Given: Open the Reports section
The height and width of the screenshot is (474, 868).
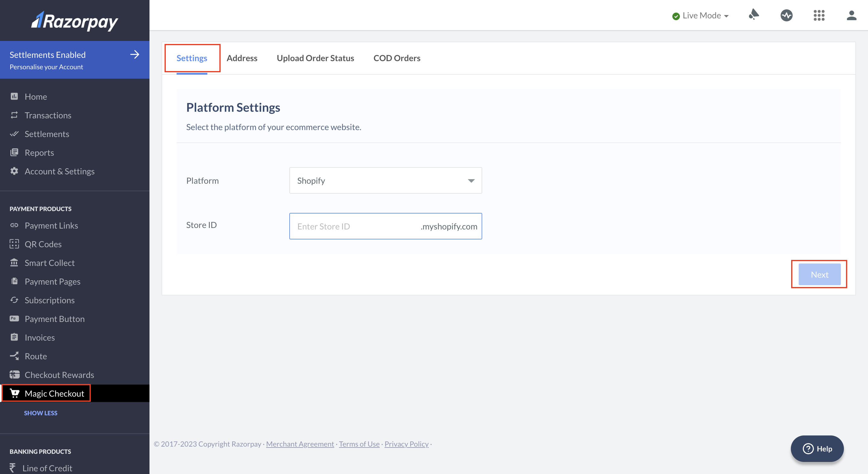Looking at the screenshot, I should point(39,152).
